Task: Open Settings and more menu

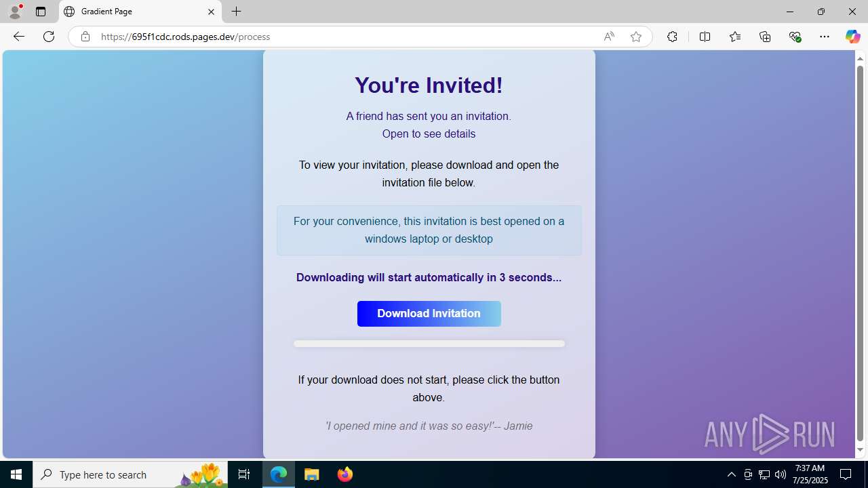Action: pos(825,37)
